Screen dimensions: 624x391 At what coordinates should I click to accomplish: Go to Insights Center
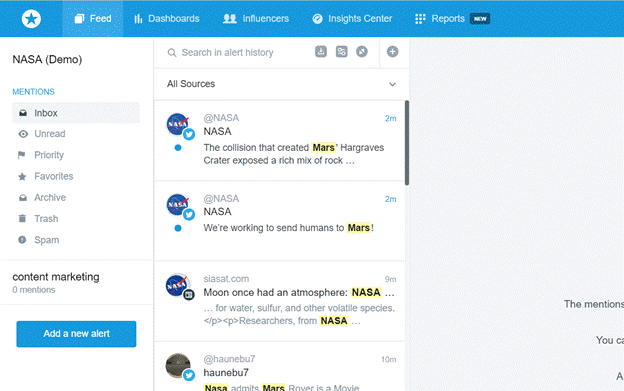(x=352, y=19)
